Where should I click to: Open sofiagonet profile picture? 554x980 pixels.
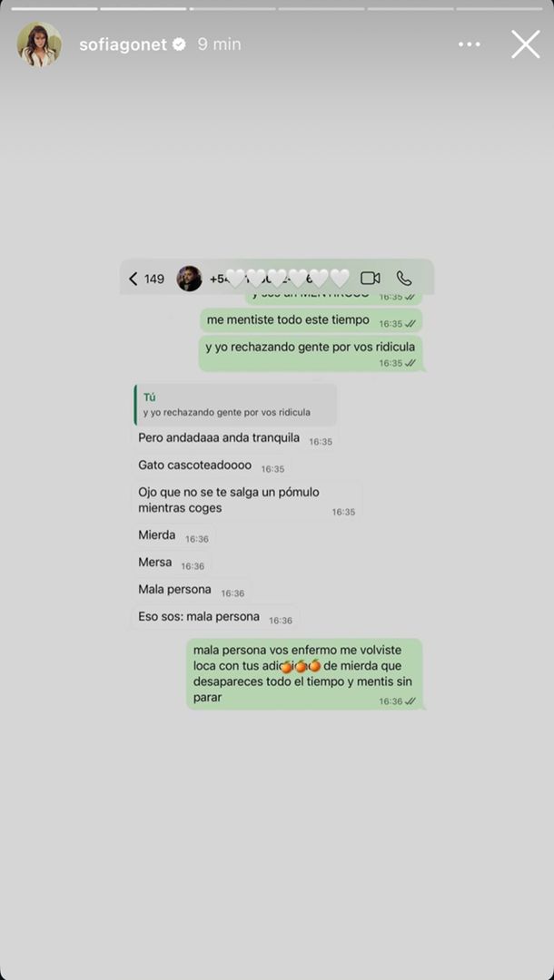[39, 44]
